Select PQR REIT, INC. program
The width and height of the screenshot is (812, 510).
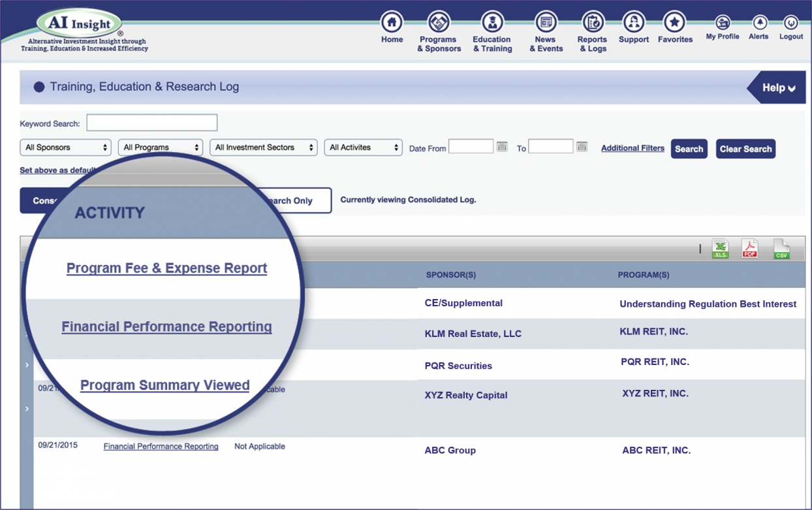tap(655, 362)
